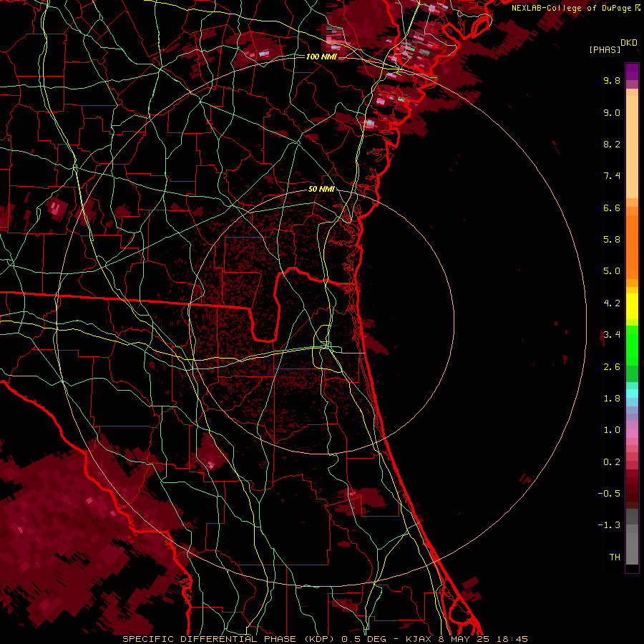The width and height of the screenshot is (644, 644).
Task: Click the 7.4 scale value
Action: pyautogui.click(x=612, y=176)
